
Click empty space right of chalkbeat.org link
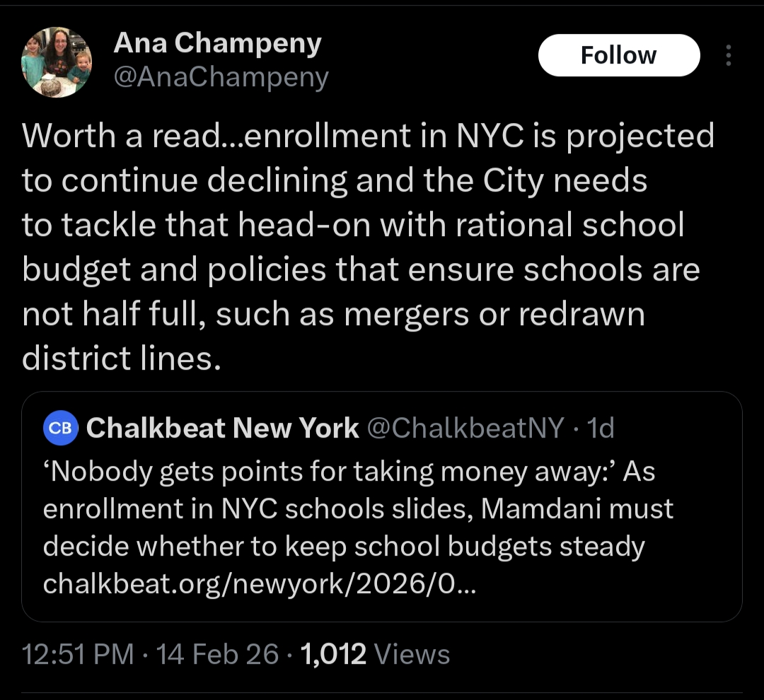click(608, 584)
